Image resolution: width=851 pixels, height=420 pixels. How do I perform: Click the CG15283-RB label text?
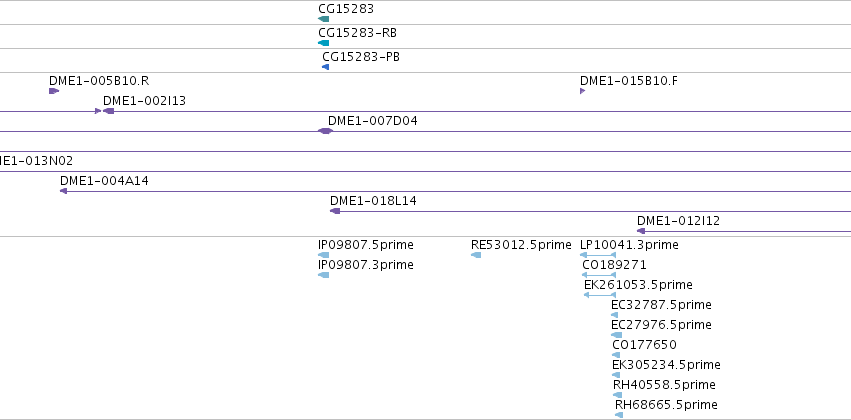pyautogui.click(x=357, y=33)
